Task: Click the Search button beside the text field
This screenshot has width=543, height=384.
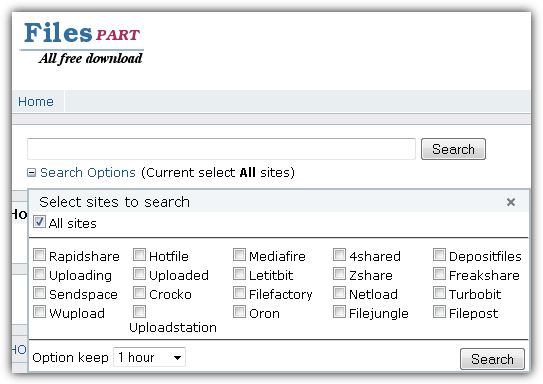Action: coord(453,149)
